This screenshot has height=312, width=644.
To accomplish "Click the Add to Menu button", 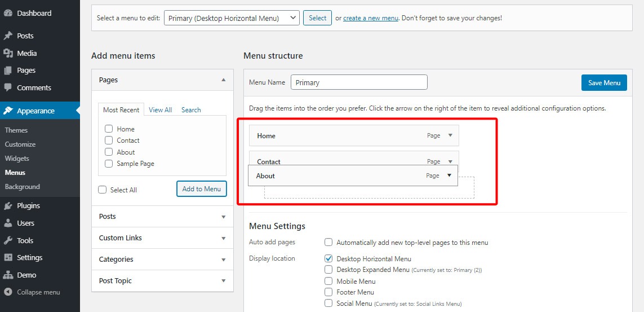I will click(202, 188).
